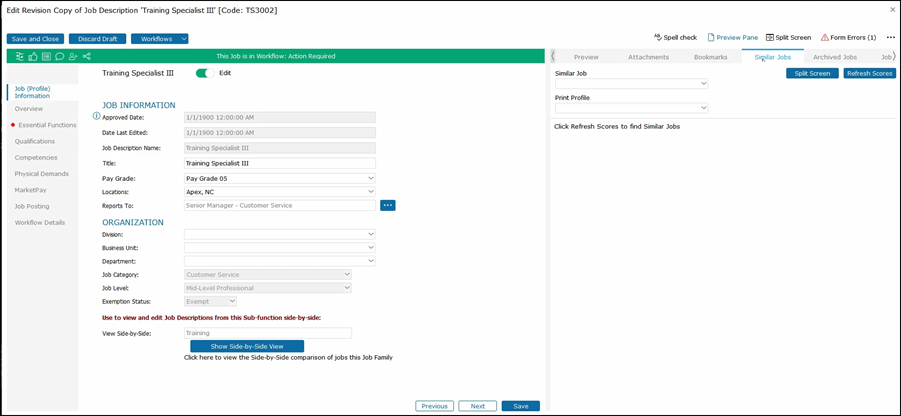This screenshot has height=416, width=901.
Task: Click Show Side-by-Side View button
Action: (x=247, y=346)
